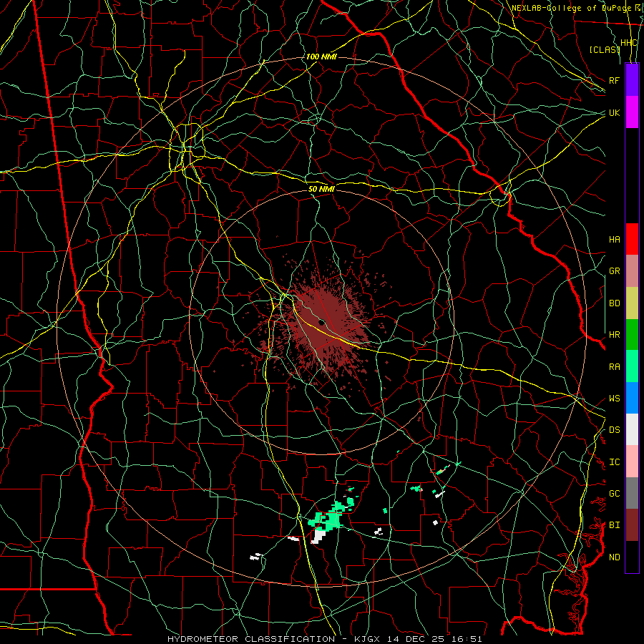The image size is (644, 644).
Task: Click the RF legend label
Action: (x=614, y=80)
